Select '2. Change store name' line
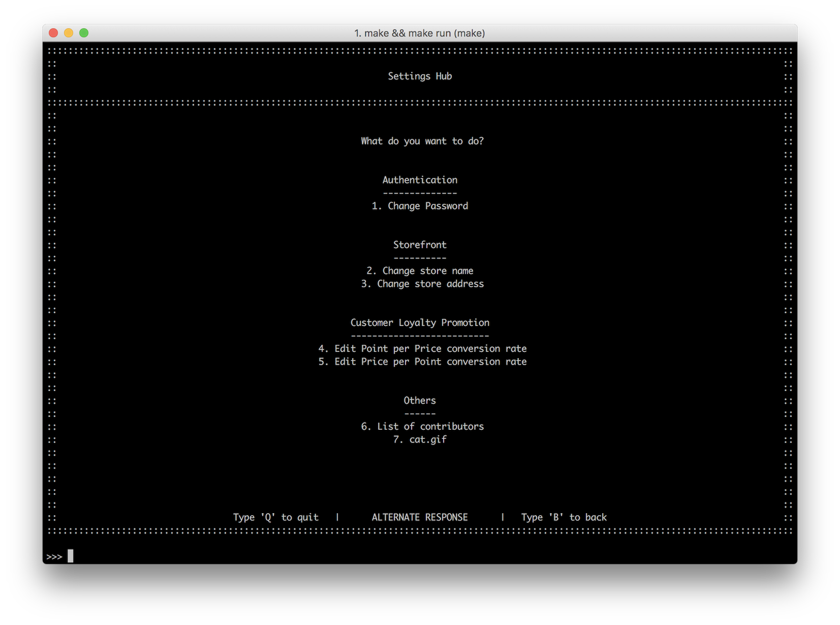The image size is (840, 625). 420,271
